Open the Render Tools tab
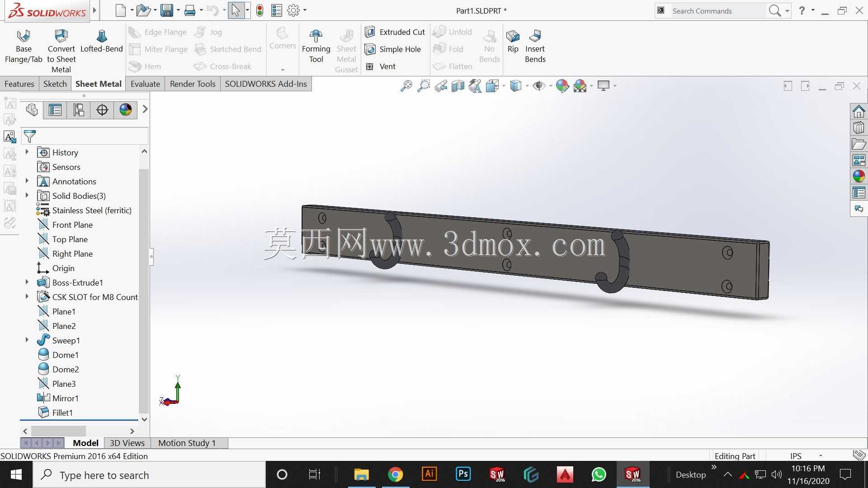 [193, 84]
